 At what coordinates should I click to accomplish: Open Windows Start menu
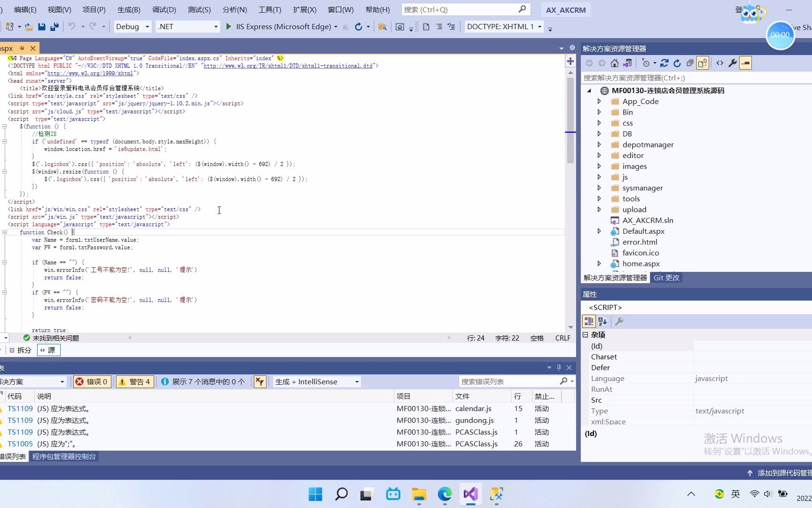click(x=315, y=494)
